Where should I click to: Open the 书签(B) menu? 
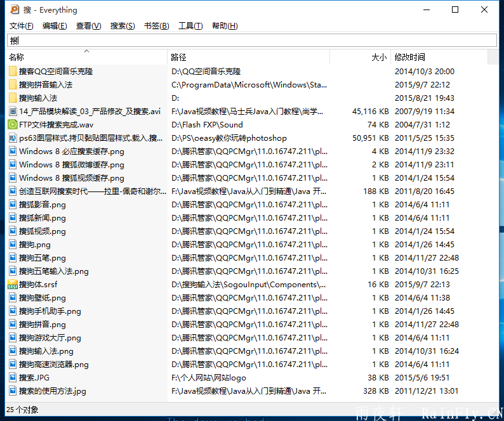(x=156, y=26)
